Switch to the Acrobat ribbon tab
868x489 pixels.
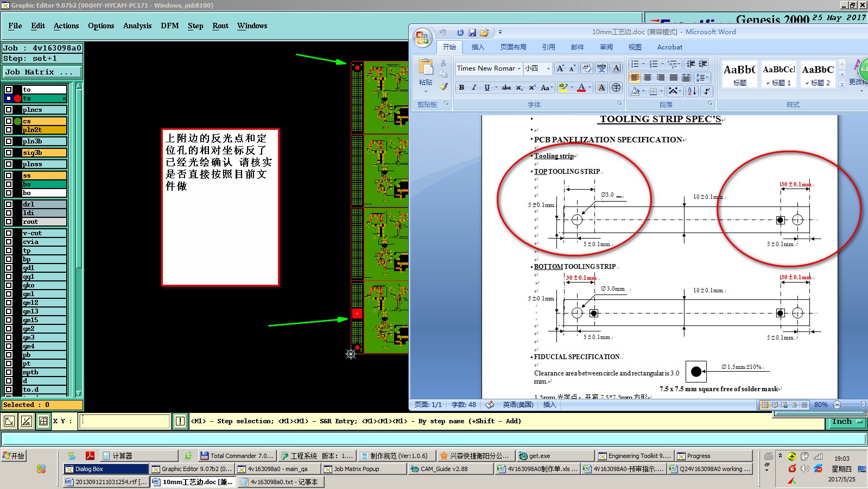670,47
